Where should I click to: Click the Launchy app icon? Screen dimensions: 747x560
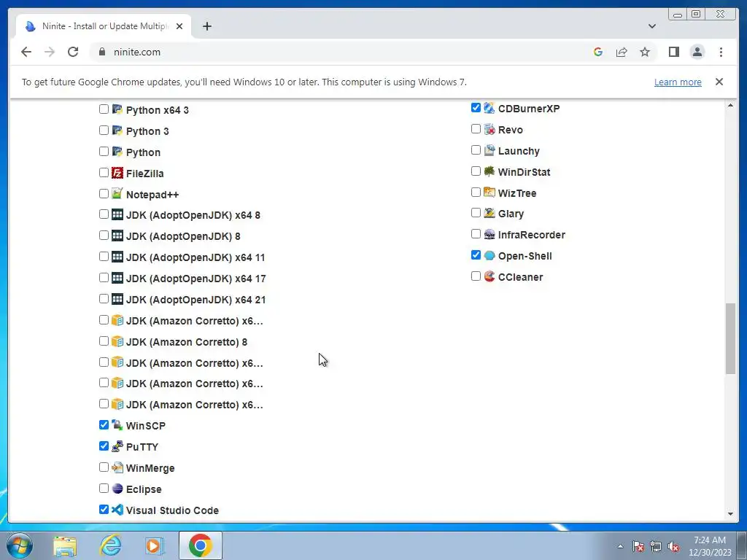[x=489, y=150]
